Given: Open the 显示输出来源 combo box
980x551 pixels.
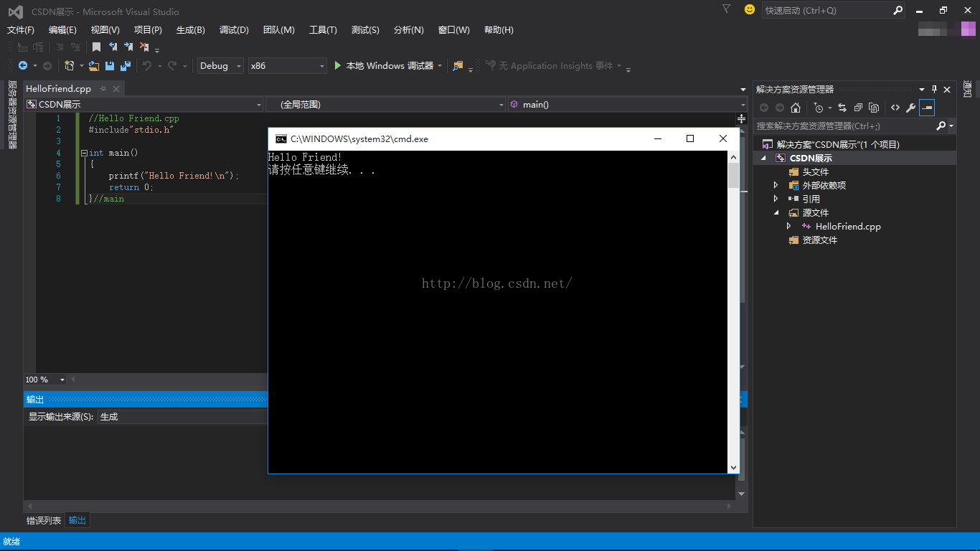Looking at the screenshot, I should (182, 416).
